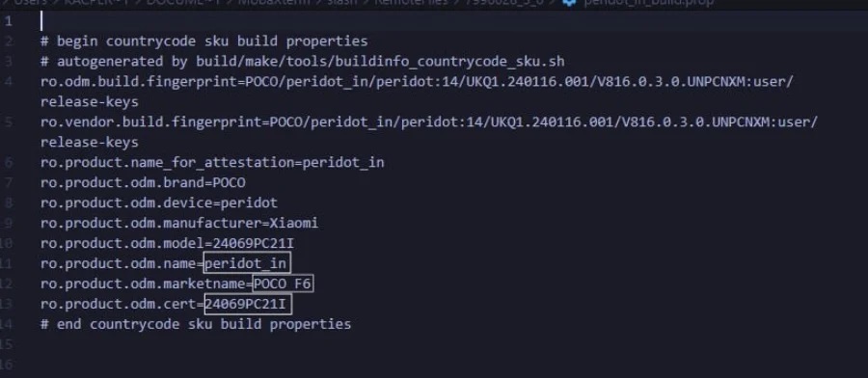Screen dimensions: 868x378
Task: Place cursor on the Xiaomi manufacturer value
Action: [x=294, y=223]
